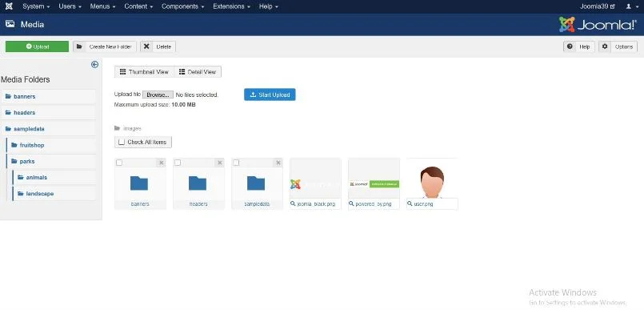Click the headers folder icon thumbnail

tap(198, 183)
